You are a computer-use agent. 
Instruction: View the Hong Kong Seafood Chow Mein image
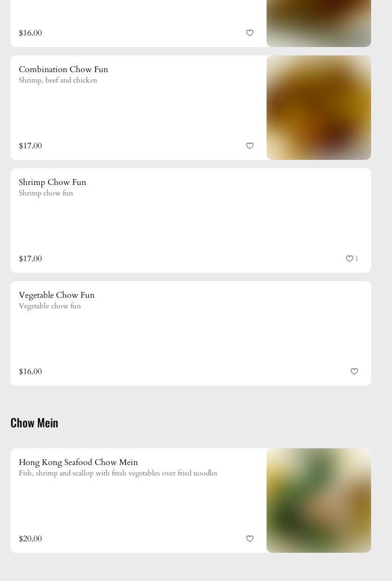tap(319, 501)
